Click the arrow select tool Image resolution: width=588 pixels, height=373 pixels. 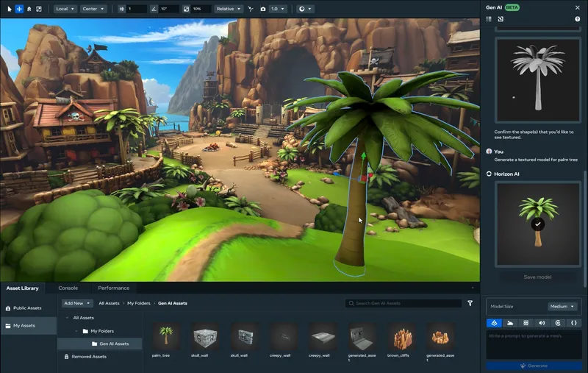pos(10,9)
